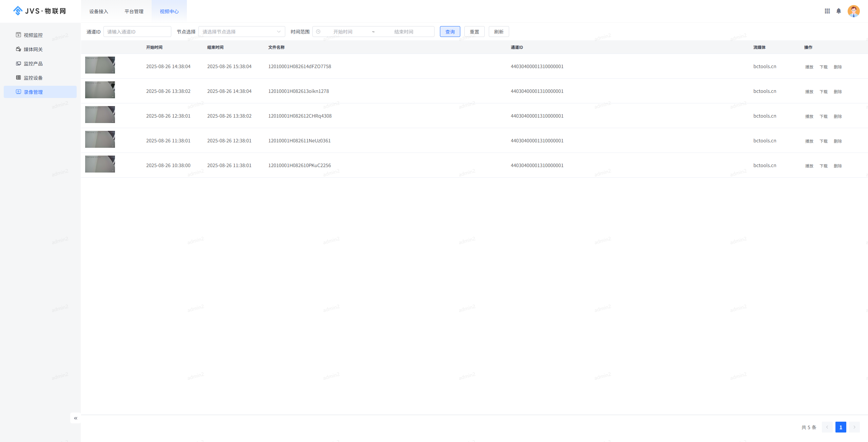Click the 录像管理 sidebar icon
The width and height of the screenshot is (868, 442).
[x=18, y=92]
